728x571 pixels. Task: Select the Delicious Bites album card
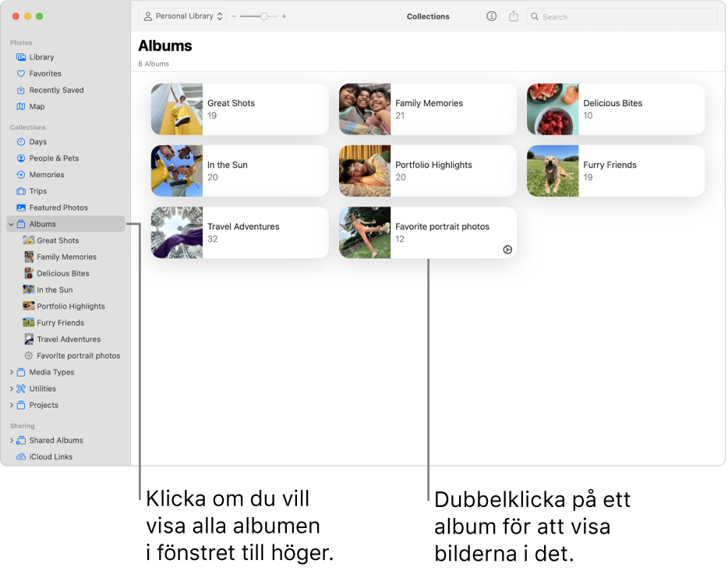616,109
